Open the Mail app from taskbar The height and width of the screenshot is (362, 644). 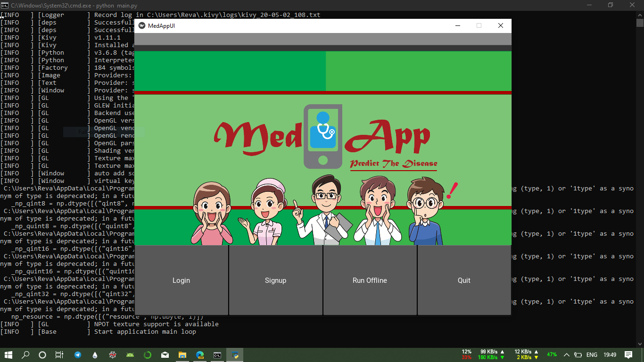[165, 355]
